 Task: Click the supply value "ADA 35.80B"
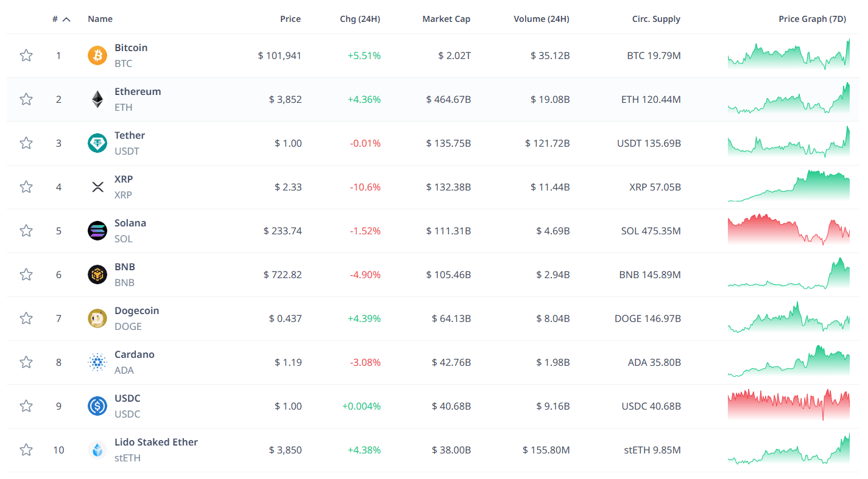[x=655, y=362]
